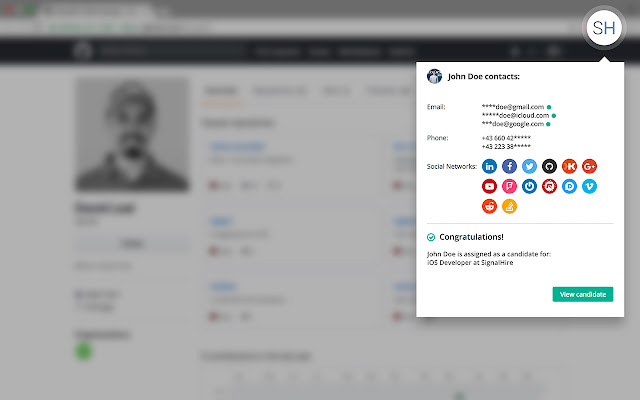This screenshot has height=400, width=640.
Task: Click the blurred profile photo
Action: 132,135
